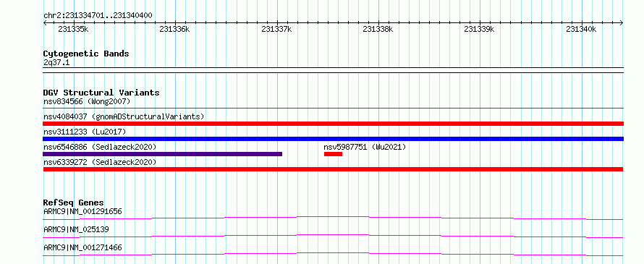Select the 231339k ruler position label

tap(479, 29)
